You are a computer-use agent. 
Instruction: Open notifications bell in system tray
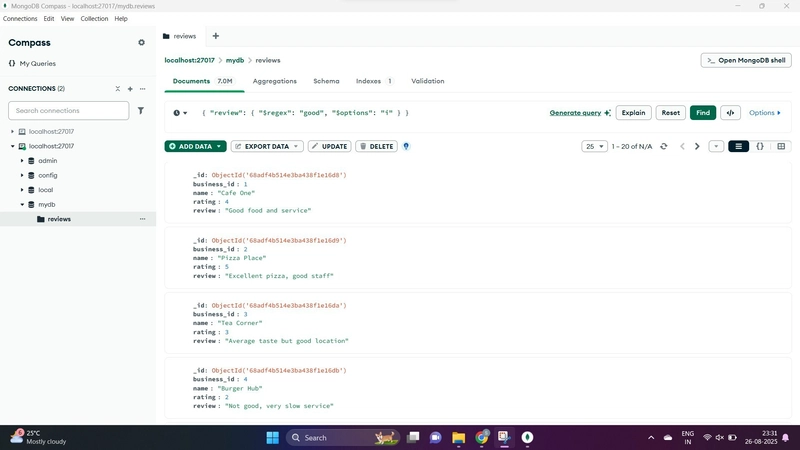786,437
